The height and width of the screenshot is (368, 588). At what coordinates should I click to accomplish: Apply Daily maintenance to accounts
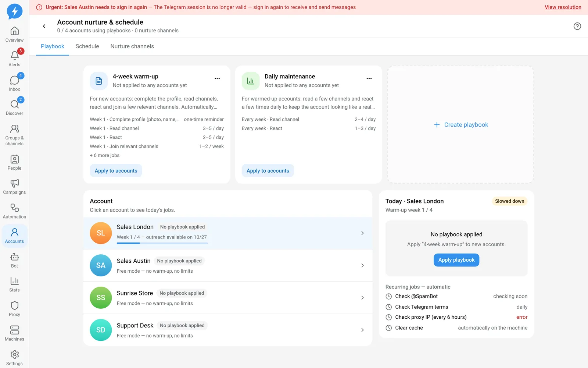tap(268, 171)
